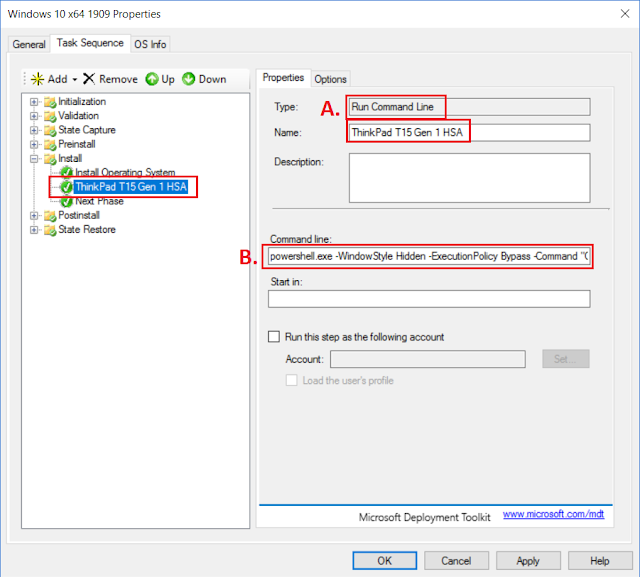Click the Description text box

point(469,178)
